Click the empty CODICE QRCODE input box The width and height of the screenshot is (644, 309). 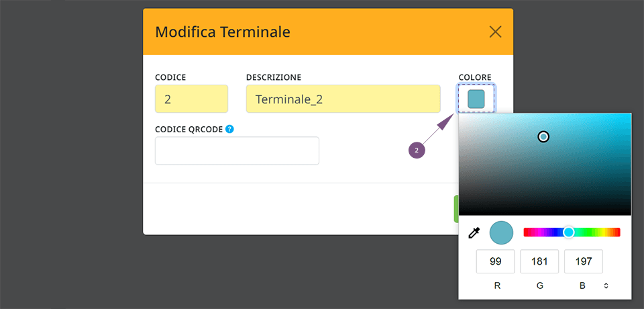click(x=237, y=150)
